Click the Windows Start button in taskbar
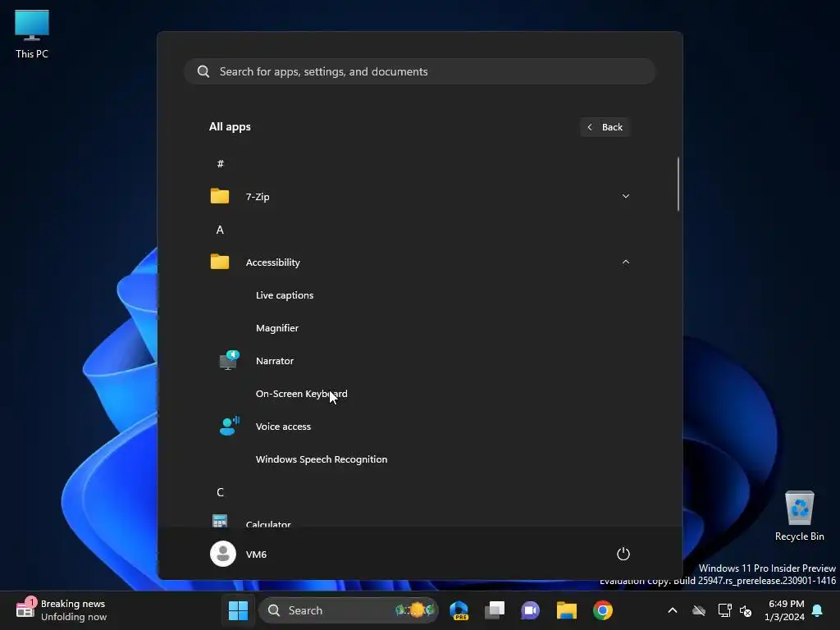840x630 pixels. (239, 610)
